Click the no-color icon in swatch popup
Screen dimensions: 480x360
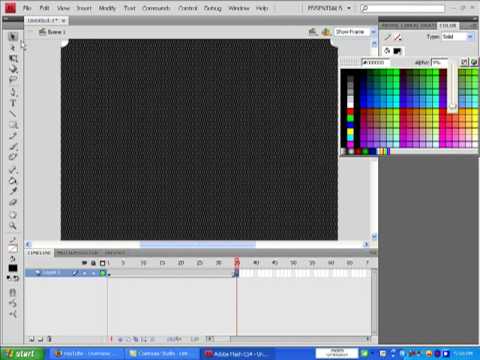pos(465,62)
